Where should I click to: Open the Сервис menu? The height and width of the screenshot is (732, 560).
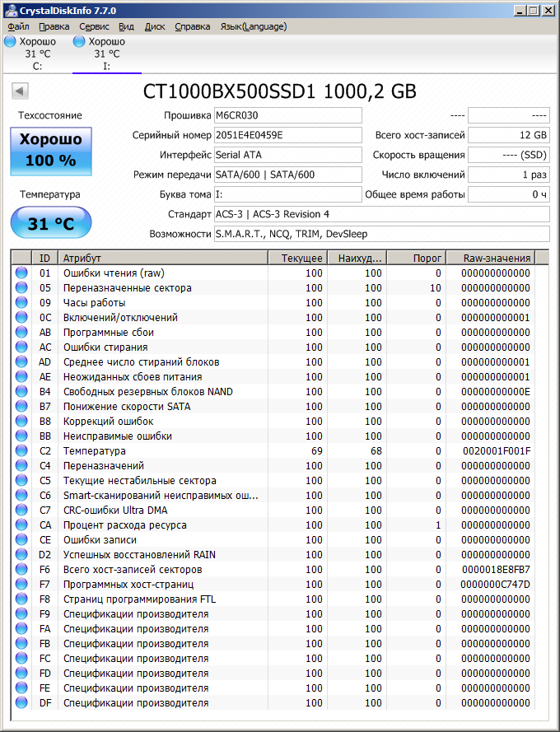pos(94,26)
